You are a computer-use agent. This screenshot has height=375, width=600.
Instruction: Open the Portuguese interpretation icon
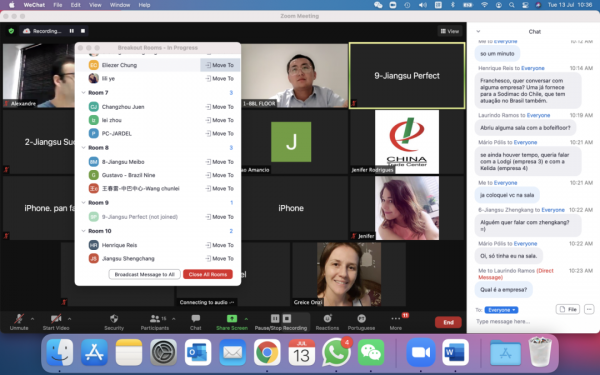pyautogui.click(x=361, y=318)
